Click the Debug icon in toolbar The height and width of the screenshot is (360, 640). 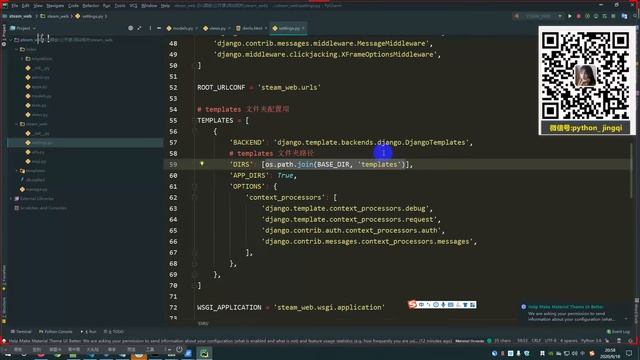click(578, 16)
